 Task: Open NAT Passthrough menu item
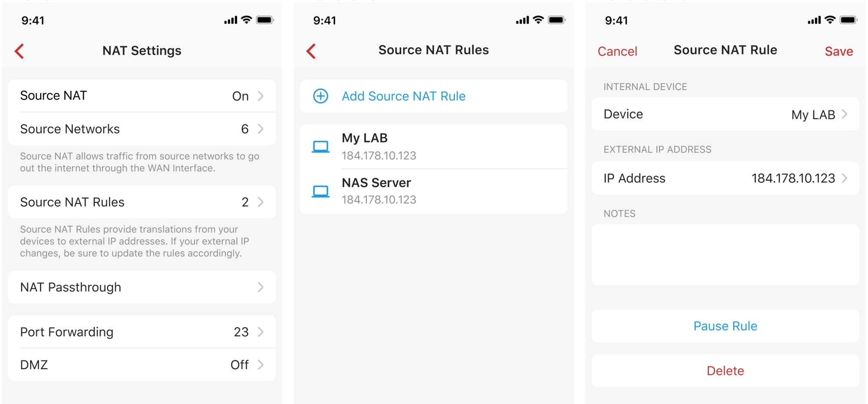pos(141,287)
